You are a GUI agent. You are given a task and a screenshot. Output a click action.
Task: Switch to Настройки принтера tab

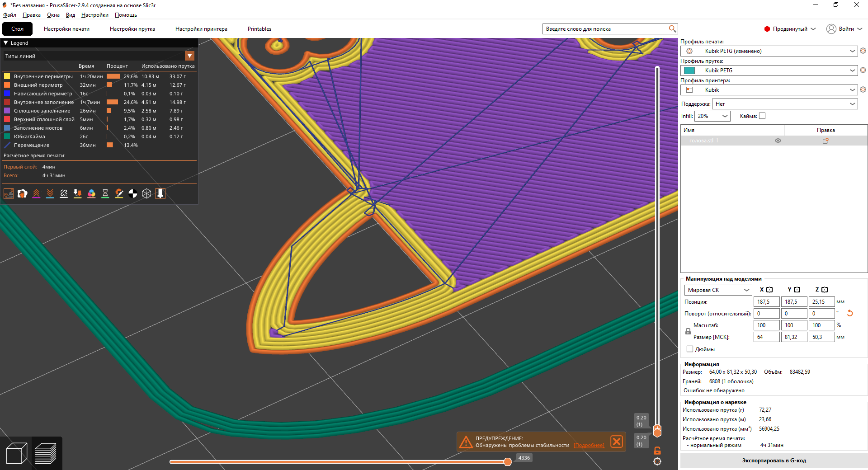point(201,29)
